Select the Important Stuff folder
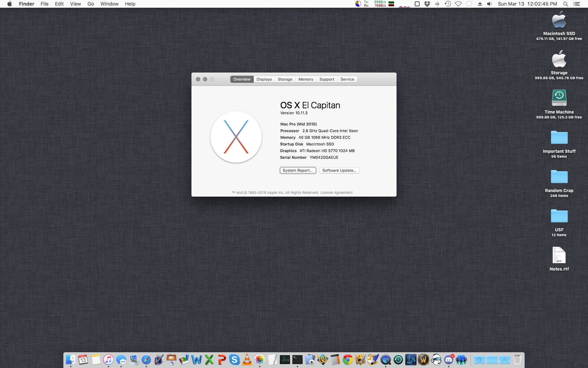The width and height of the screenshot is (588, 368). [x=559, y=144]
